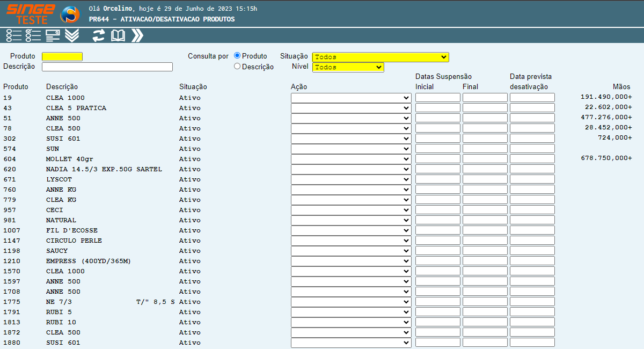
Task: Click the description 'MOLLET 40gr'
Action: click(x=70, y=159)
